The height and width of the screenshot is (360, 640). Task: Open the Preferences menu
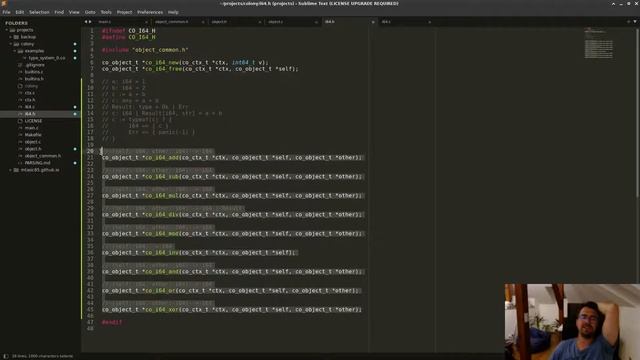(150, 12)
